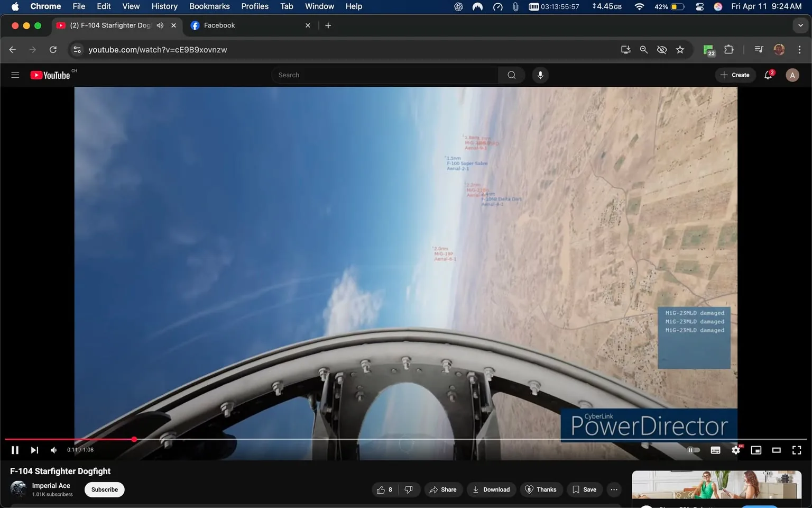Toggle the incognito eye icon in address bar
The image size is (812, 508).
coord(661,49)
